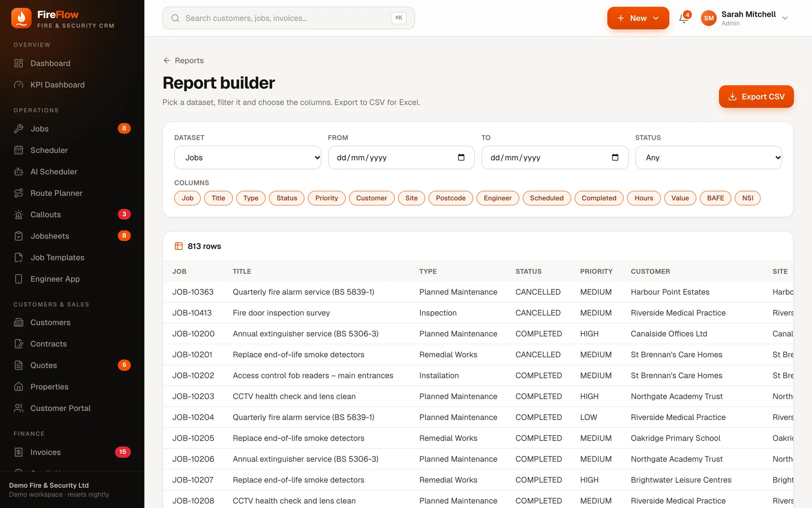Click the Callouts siren icon
Screen dimensions: 812x508
19,215
